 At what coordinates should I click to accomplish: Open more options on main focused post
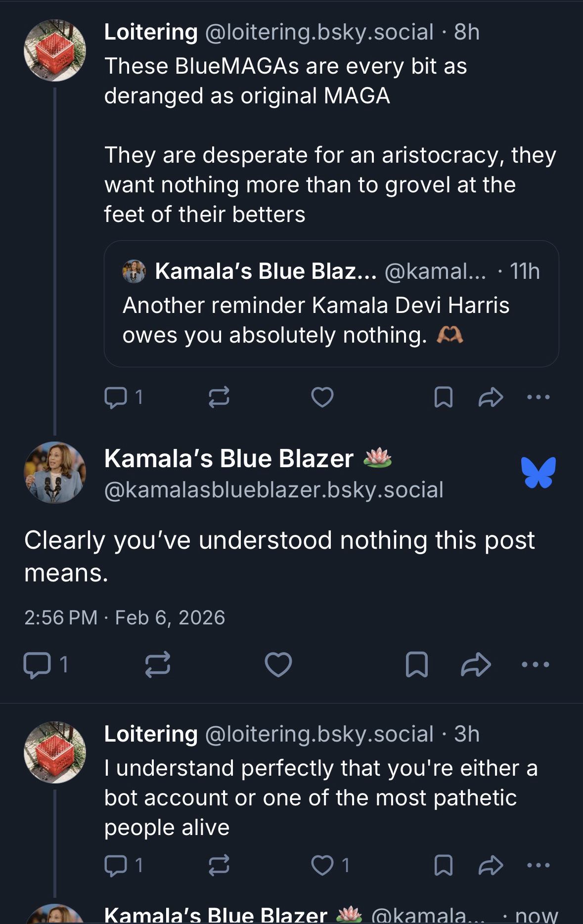(536, 664)
